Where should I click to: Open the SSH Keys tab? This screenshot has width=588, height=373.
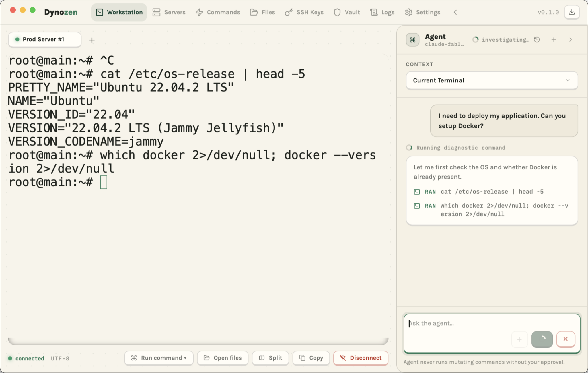(x=304, y=12)
